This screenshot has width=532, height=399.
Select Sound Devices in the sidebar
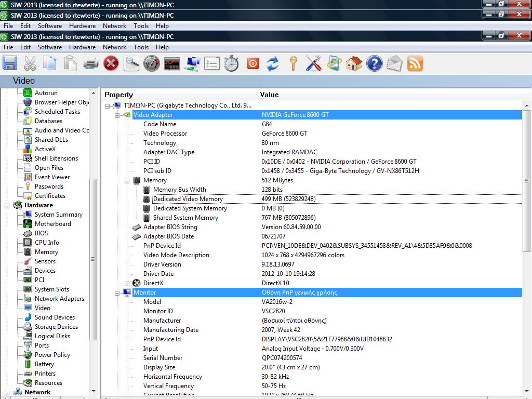pos(55,317)
